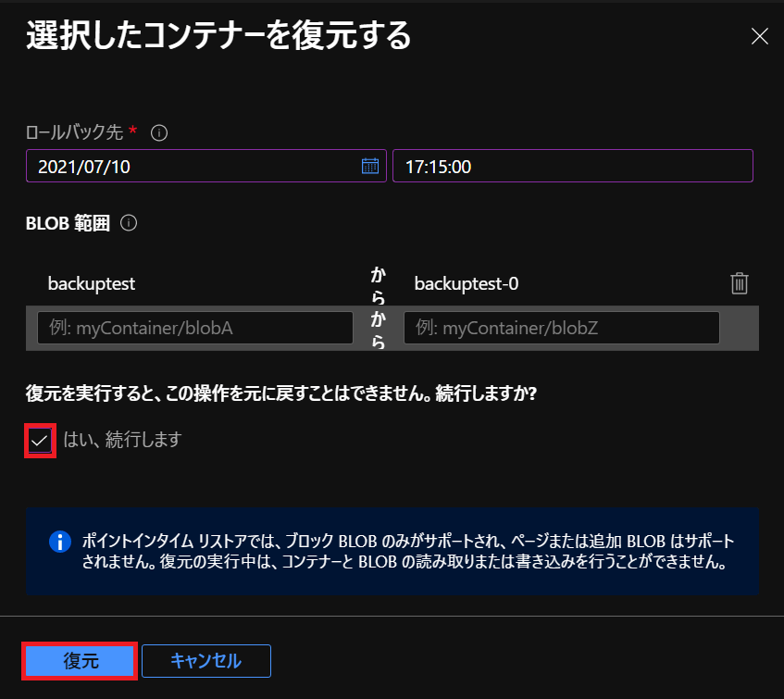Image resolution: width=784 pixels, height=699 pixels.
Task: Edit the rollback date field 2021/07/10
Action: [206, 166]
